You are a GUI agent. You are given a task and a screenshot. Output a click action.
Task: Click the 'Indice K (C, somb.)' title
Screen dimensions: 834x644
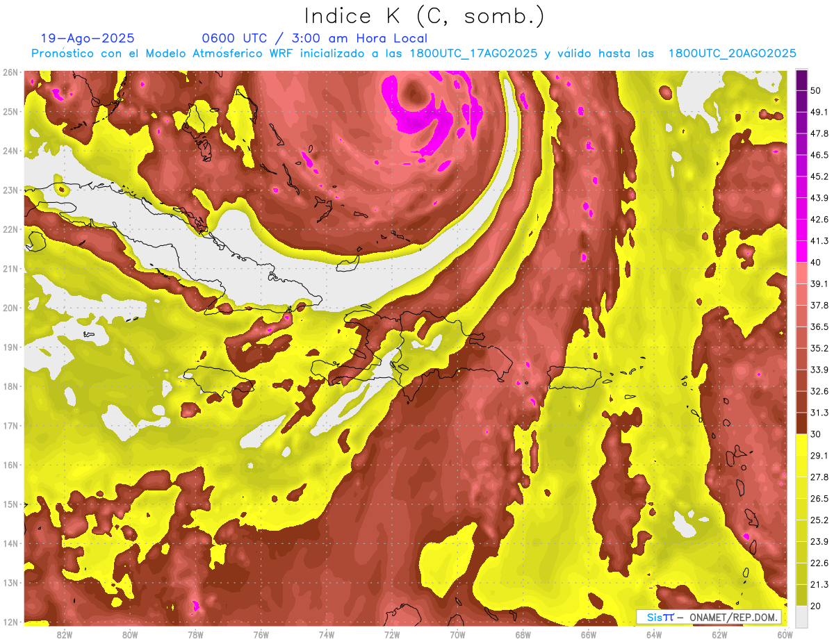425,16
